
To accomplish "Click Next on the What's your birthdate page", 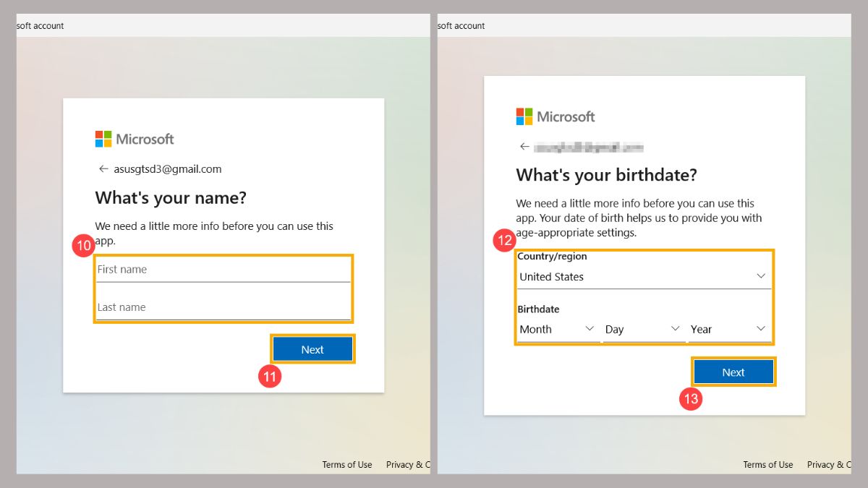I will click(x=733, y=371).
